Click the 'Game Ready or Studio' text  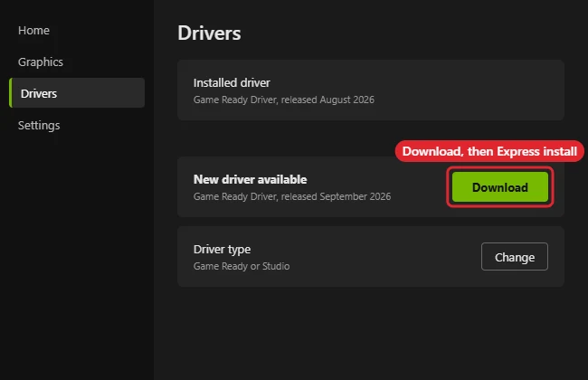click(242, 266)
